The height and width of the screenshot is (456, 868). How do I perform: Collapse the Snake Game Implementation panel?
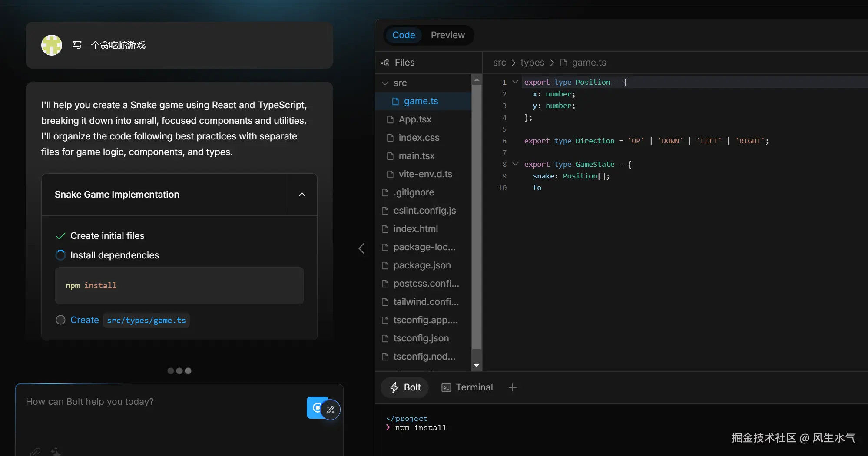(302, 195)
